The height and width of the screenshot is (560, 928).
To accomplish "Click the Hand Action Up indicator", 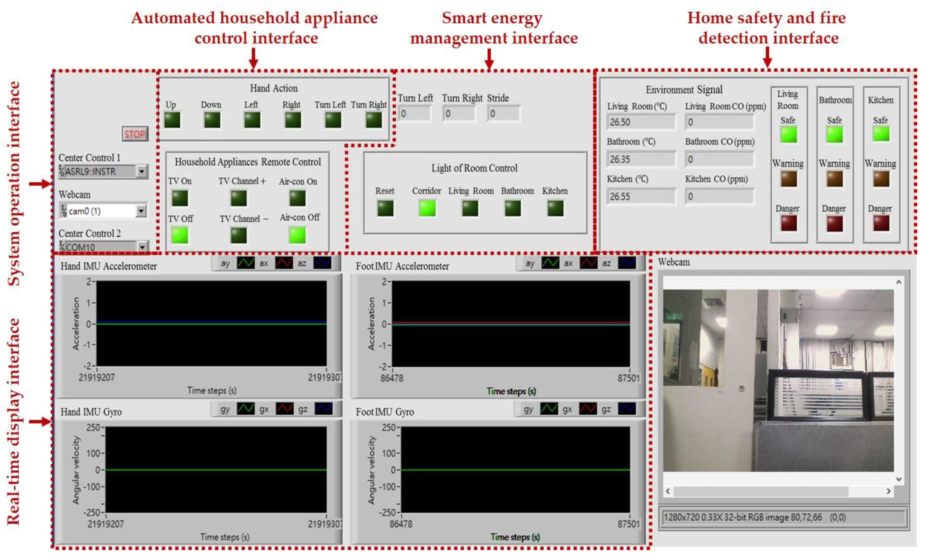I will pyautogui.click(x=173, y=120).
